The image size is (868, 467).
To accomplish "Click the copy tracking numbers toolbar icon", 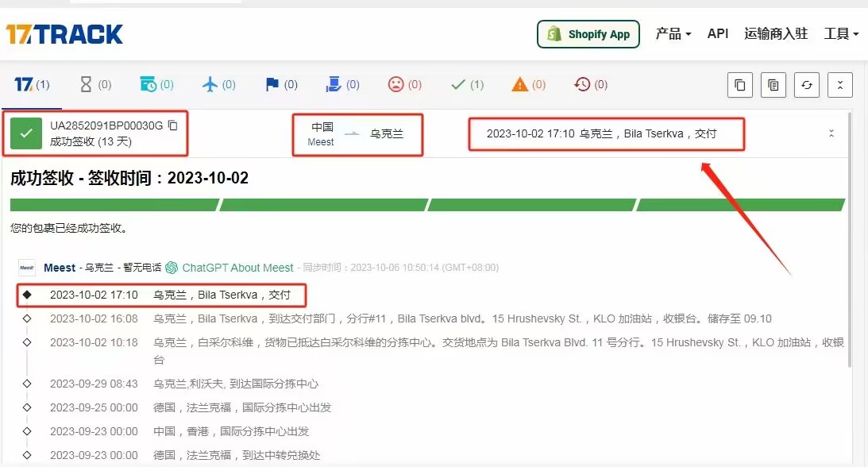I will click(x=739, y=85).
